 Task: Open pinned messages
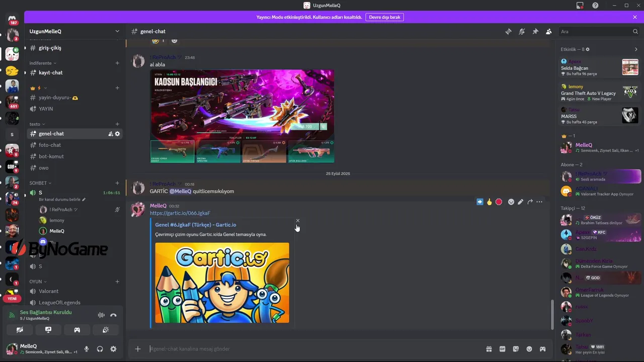[535, 31]
